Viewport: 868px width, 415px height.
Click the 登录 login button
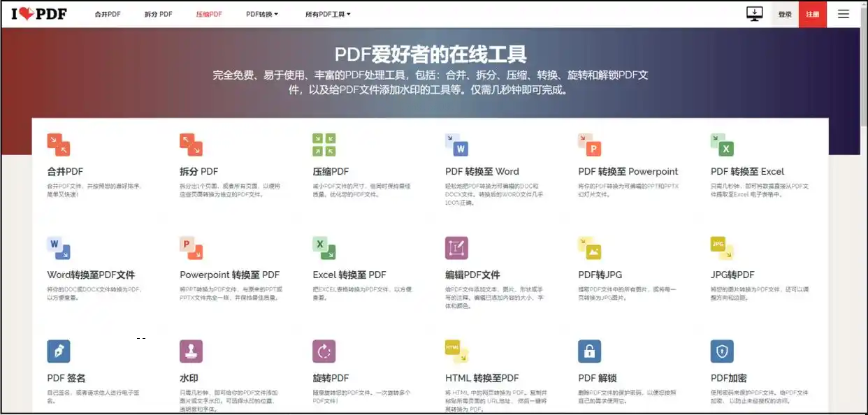[x=785, y=14]
